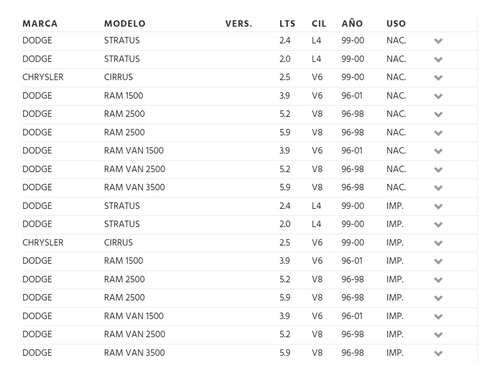Expand the Chrysler Cirrus 2.5 V6 NAC. row

pyautogui.click(x=438, y=78)
